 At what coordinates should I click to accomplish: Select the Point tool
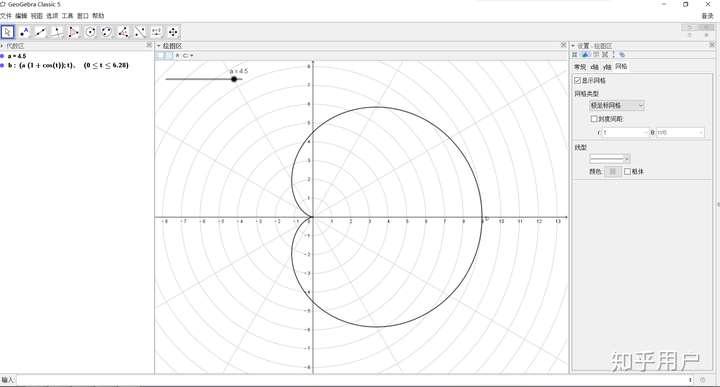click(x=24, y=32)
